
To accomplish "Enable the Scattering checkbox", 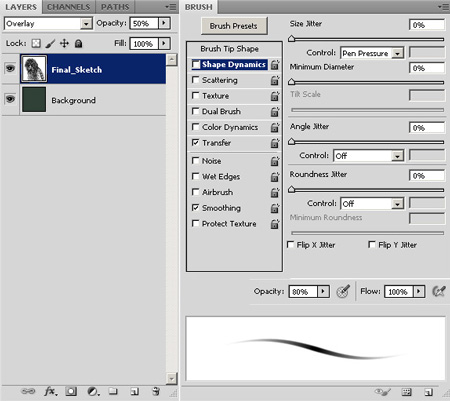I will pyautogui.click(x=196, y=80).
